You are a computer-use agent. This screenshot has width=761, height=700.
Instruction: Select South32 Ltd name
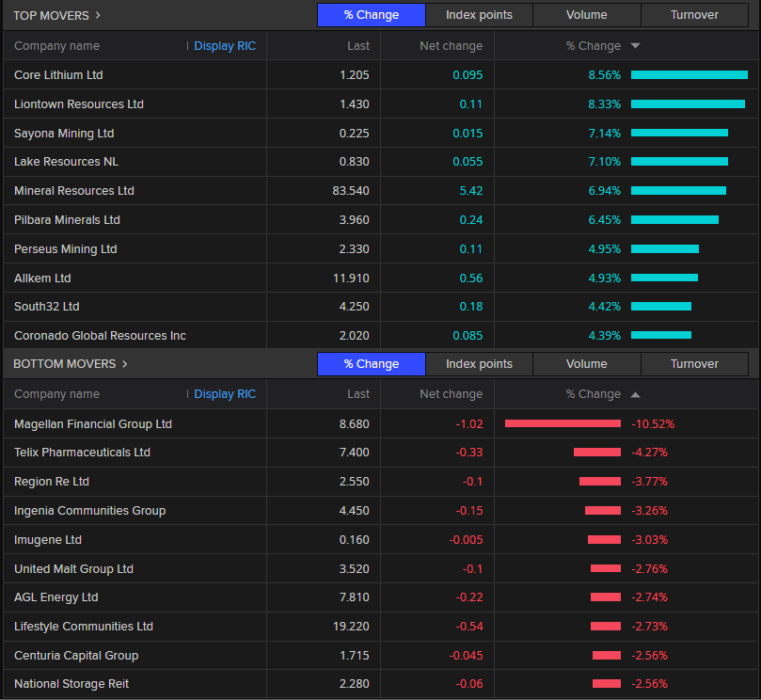tap(47, 307)
